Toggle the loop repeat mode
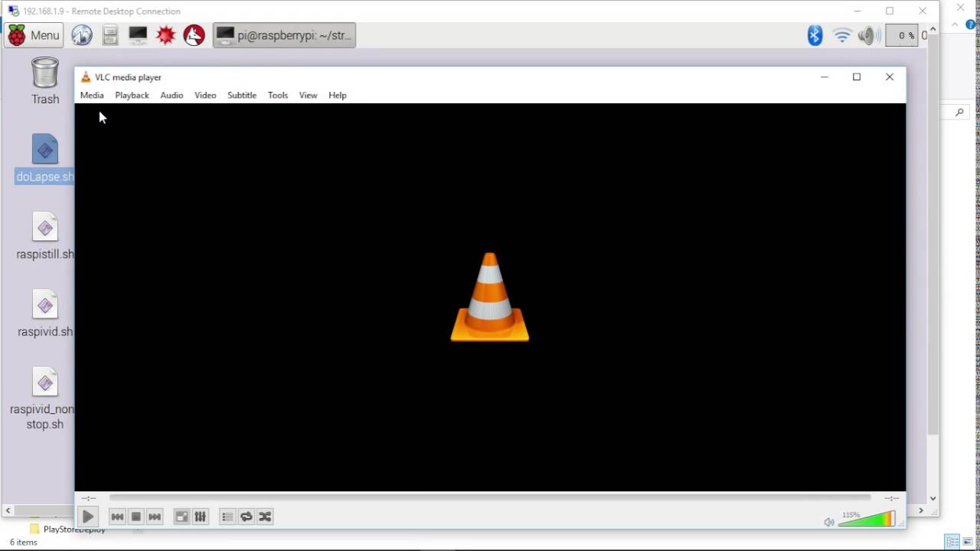The height and width of the screenshot is (551, 980). click(x=246, y=517)
